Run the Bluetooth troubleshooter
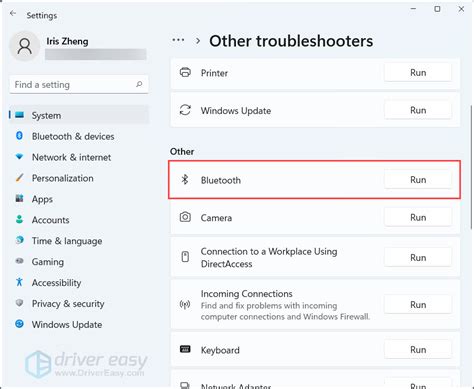The width and height of the screenshot is (474, 389). [418, 180]
